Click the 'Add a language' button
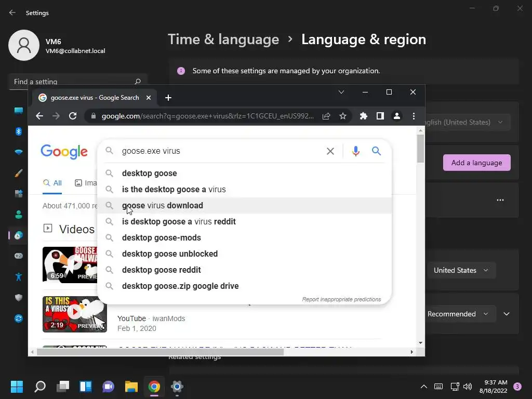This screenshot has width=532, height=399. pyautogui.click(x=477, y=163)
